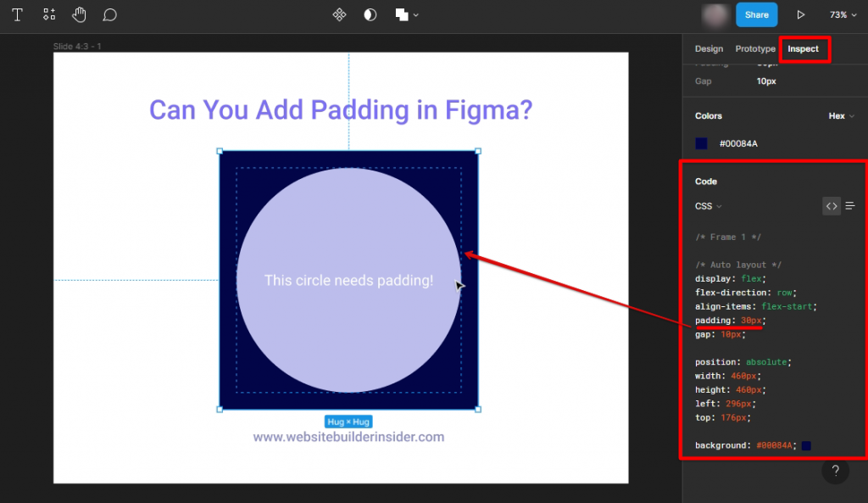Image resolution: width=868 pixels, height=503 pixels.
Task: Start the Present playback icon
Action: click(x=800, y=14)
